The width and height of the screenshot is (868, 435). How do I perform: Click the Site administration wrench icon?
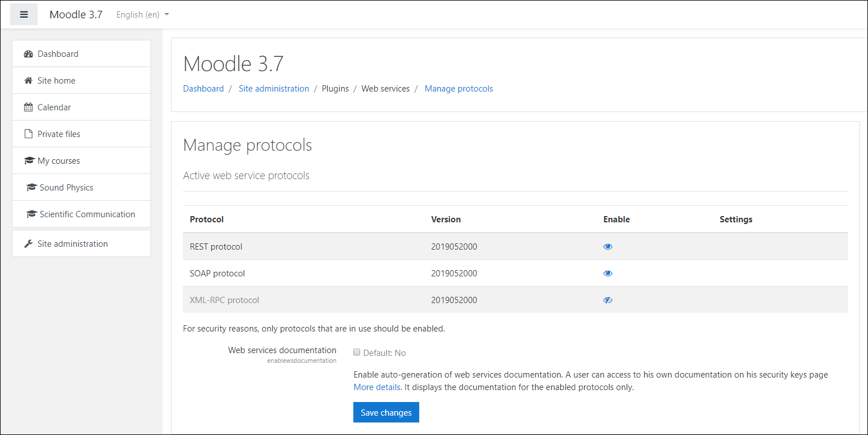(x=28, y=244)
